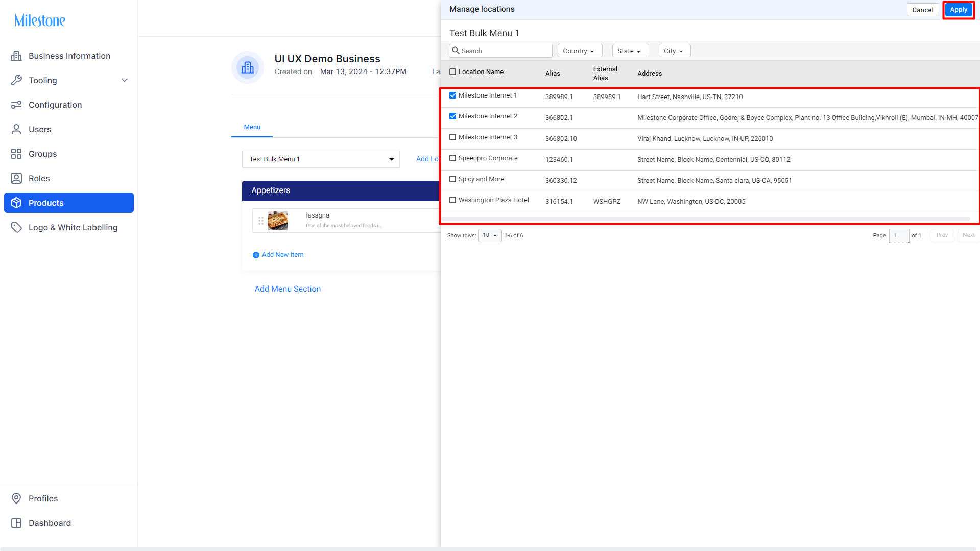The height and width of the screenshot is (551, 980).
Task: Open the Groups page
Action: click(x=69, y=154)
